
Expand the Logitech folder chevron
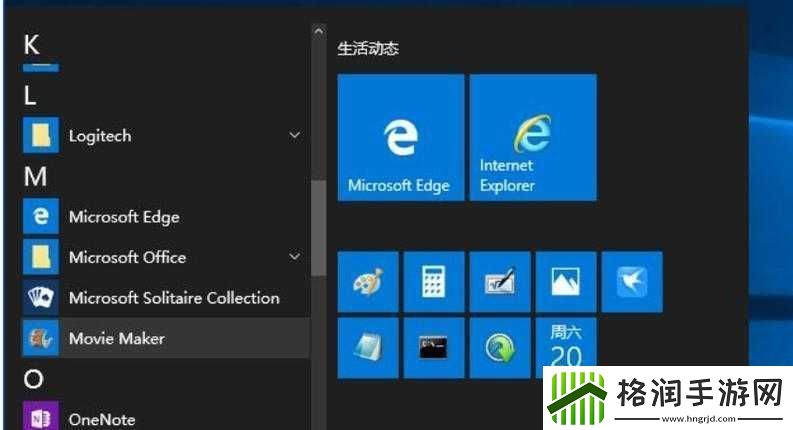pyautogui.click(x=294, y=135)
